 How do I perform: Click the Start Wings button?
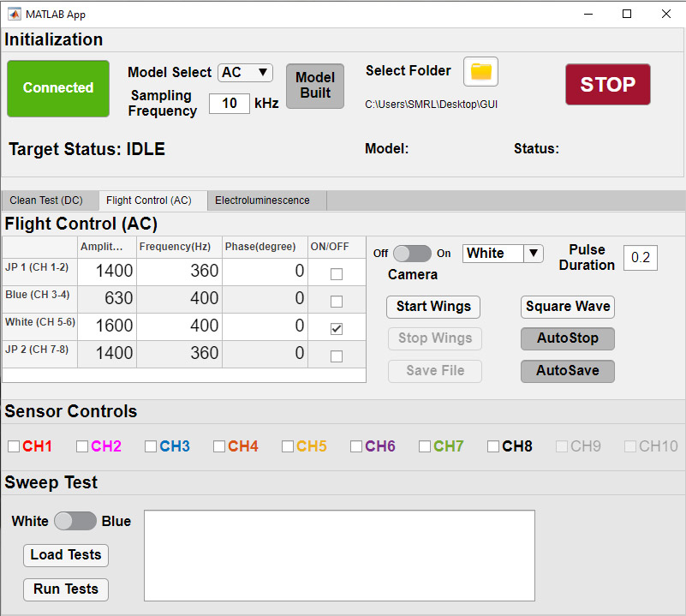(x=432, y=307)
